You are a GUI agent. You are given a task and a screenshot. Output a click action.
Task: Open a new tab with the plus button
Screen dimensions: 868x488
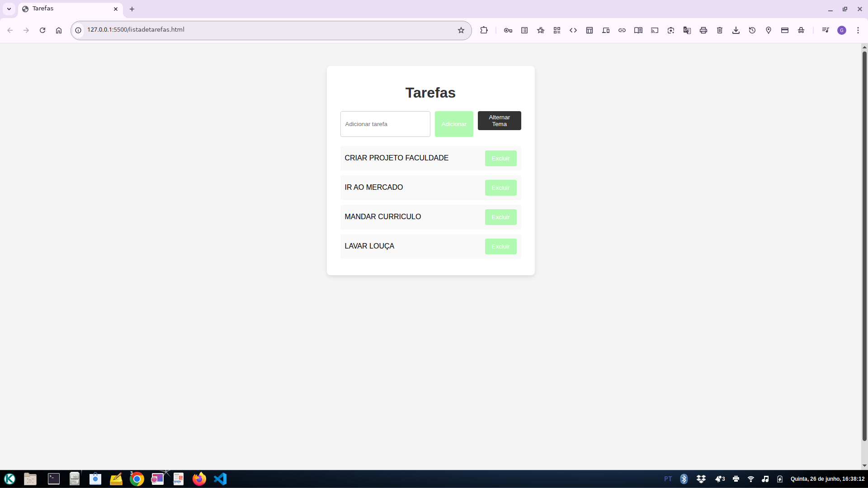[132, 9]
